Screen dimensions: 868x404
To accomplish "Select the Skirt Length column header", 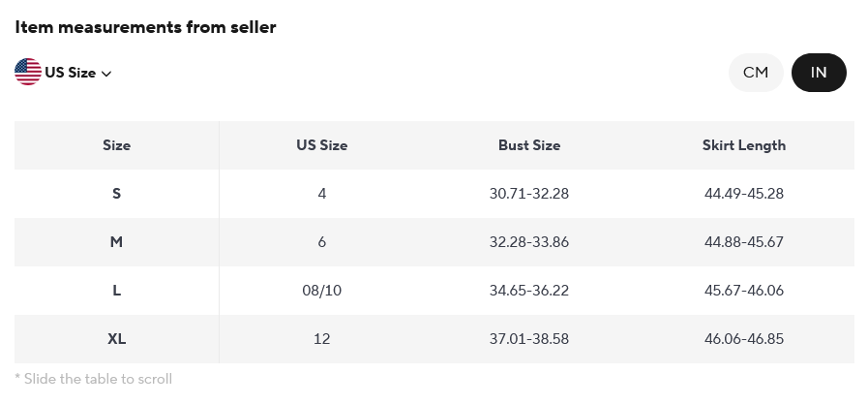I will (743, 145).
